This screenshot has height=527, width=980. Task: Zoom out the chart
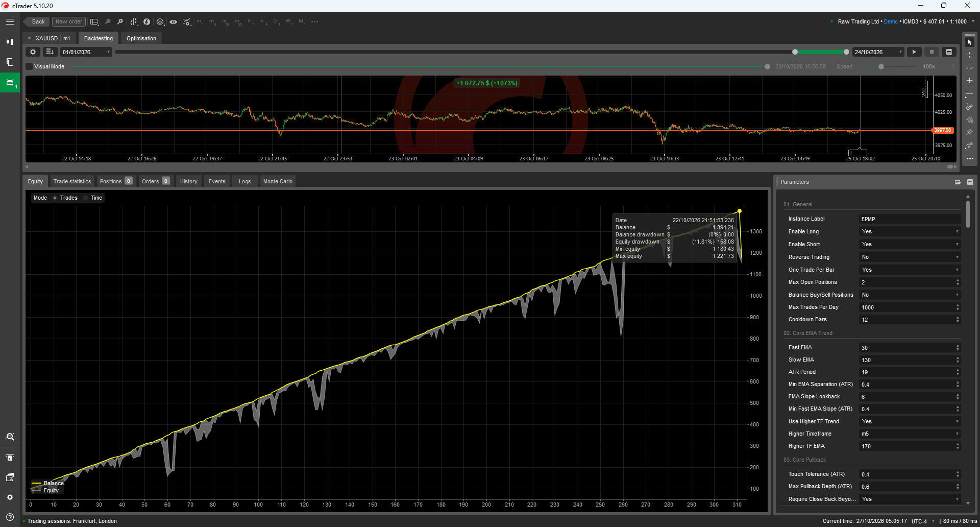[107, 22]
